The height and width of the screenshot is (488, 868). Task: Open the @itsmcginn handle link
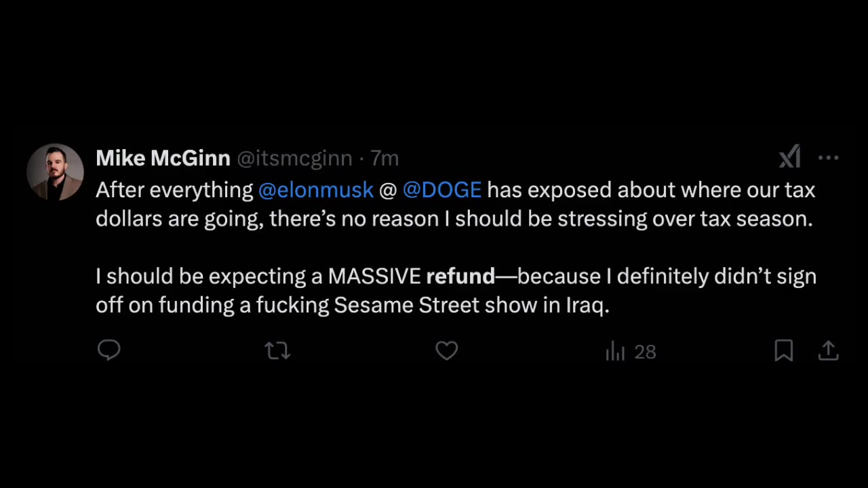294,159
